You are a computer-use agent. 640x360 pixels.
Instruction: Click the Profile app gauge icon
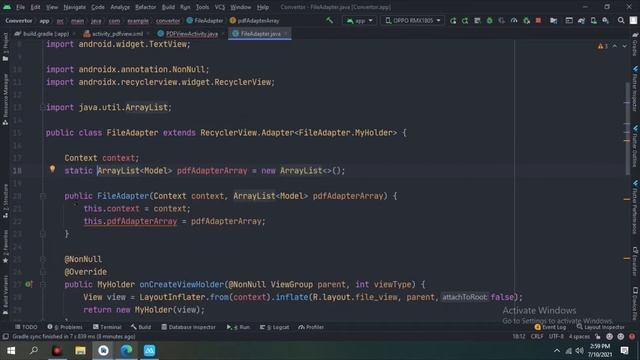pyautogui.click(x=514, y=20)
